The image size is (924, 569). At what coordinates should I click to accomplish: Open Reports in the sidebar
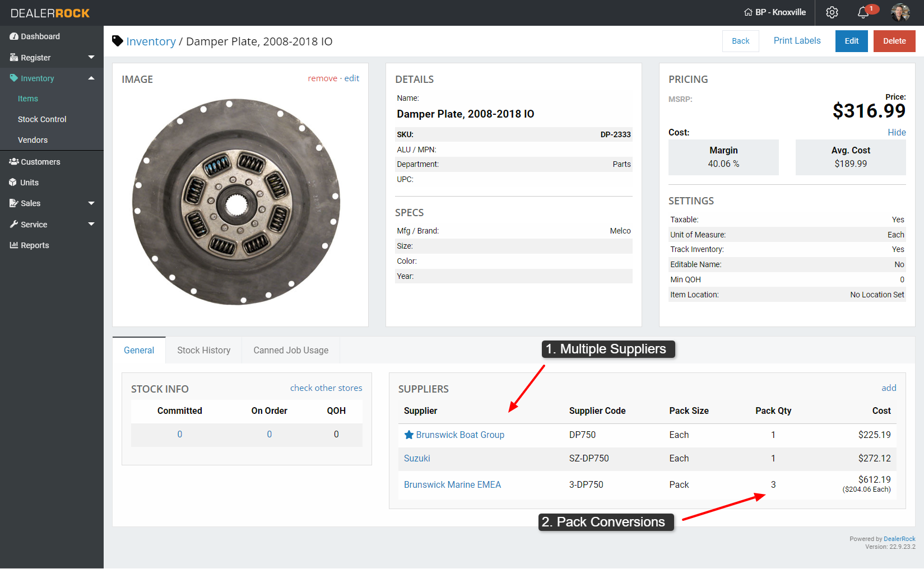pyautogui.click(x=35, y=245)
